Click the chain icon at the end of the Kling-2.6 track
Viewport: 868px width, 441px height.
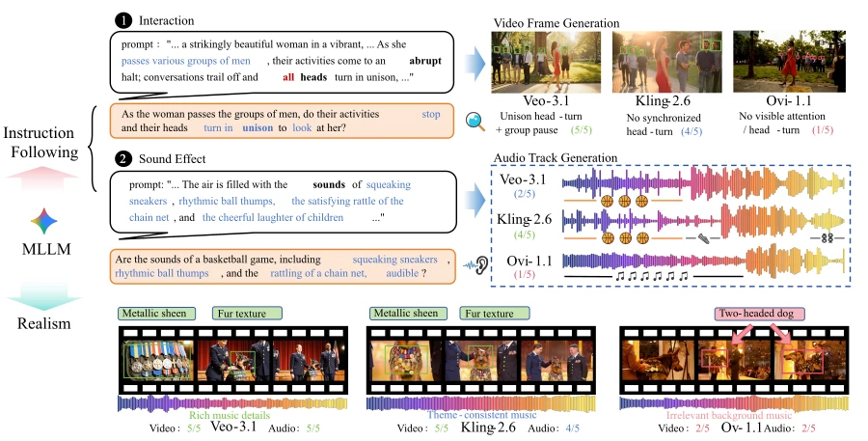[x=827, y=238]
